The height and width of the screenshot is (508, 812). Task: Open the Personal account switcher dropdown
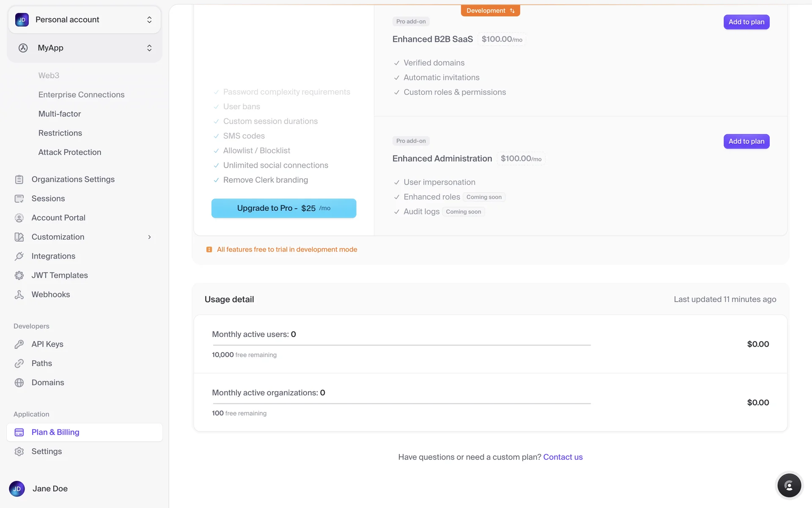click(x=85, y=20)
